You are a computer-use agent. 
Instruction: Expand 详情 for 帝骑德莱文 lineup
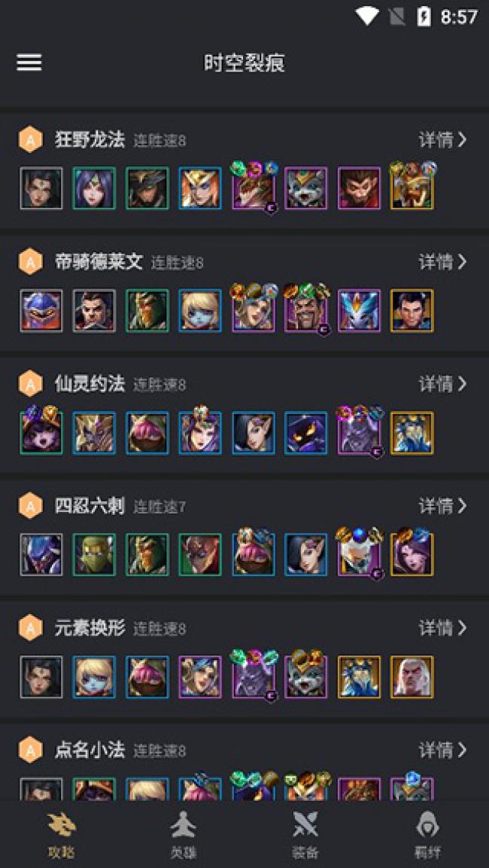[443, 262]
